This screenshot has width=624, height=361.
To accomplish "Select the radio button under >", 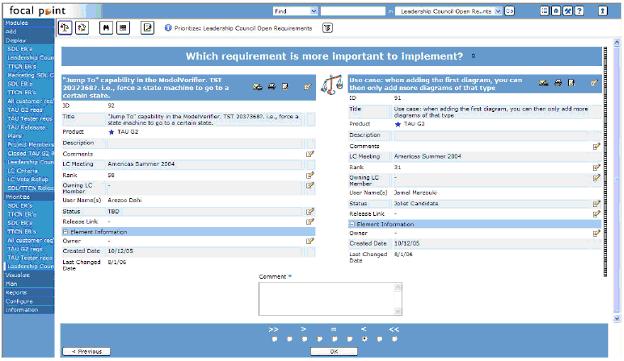I will tap(304, 339).
